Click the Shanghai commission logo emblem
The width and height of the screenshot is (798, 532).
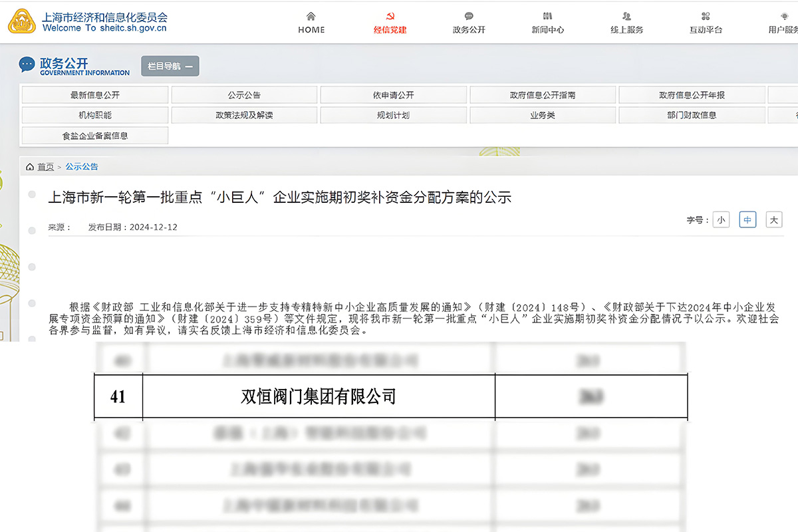pos(22,21)
